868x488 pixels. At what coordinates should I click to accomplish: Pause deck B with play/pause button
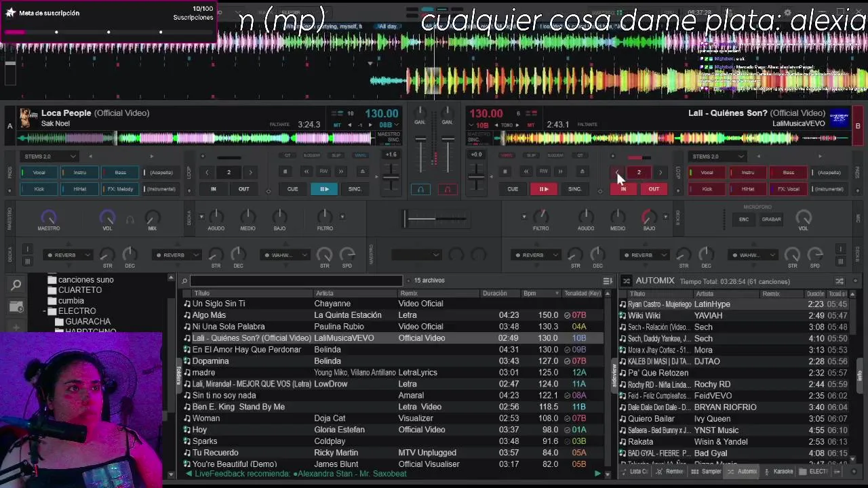pyautogui.click(x=544, y=189)
